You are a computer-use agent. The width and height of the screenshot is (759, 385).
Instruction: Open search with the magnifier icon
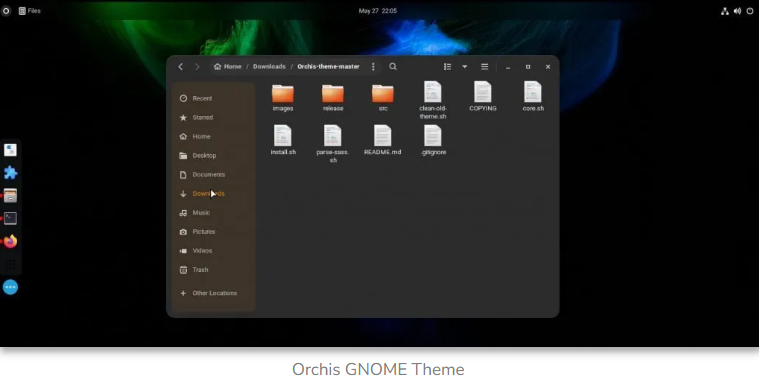[x=393, y=67]
